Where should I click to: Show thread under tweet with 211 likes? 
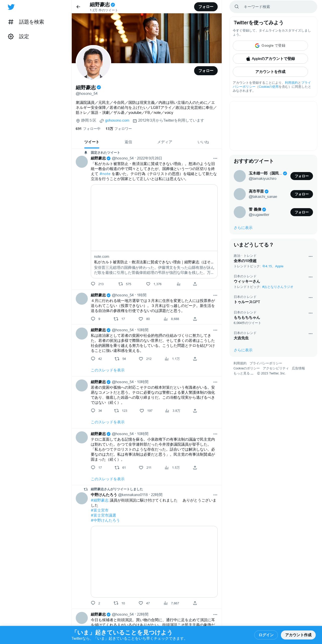click(x=108, y=479)
